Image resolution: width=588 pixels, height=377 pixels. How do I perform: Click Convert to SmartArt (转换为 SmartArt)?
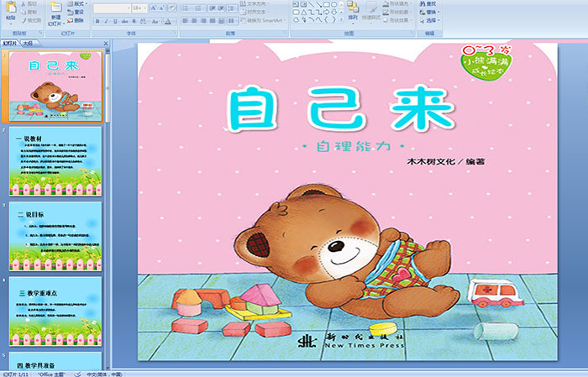[264, 20]
